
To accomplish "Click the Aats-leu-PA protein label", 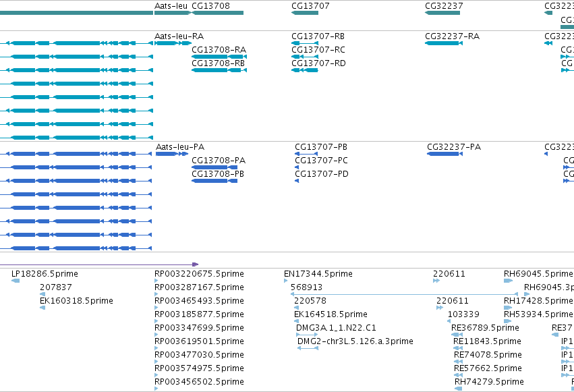I will 180,147.
